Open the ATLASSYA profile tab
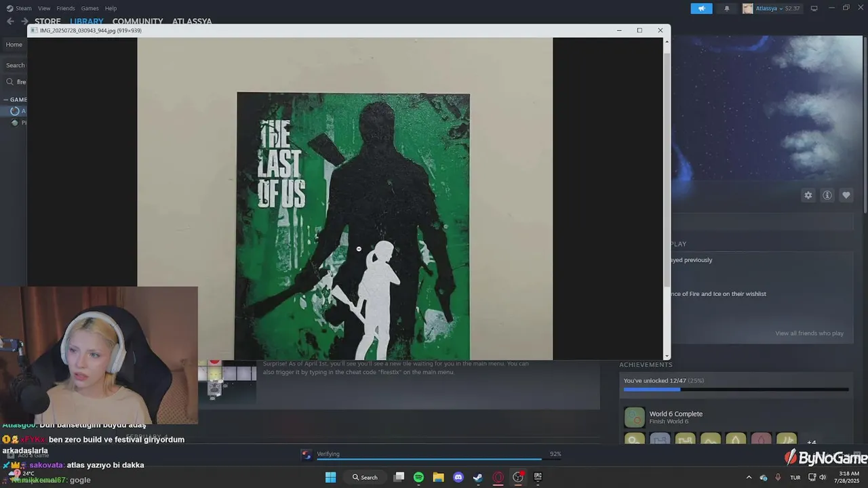Screen dimensions: 868x488 click(x=192, y=21)
